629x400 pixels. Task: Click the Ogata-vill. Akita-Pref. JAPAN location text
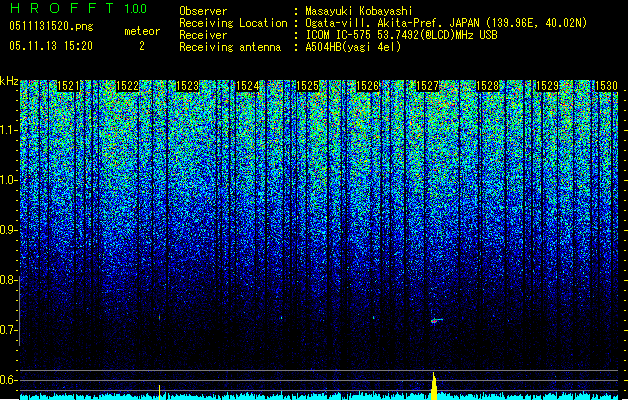[446, 23]
